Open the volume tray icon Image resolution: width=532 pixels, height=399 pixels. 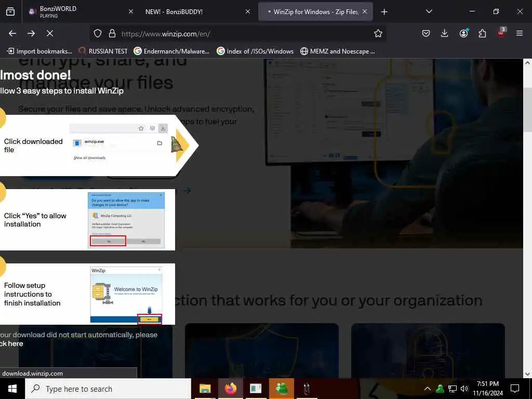pos(464,389)
